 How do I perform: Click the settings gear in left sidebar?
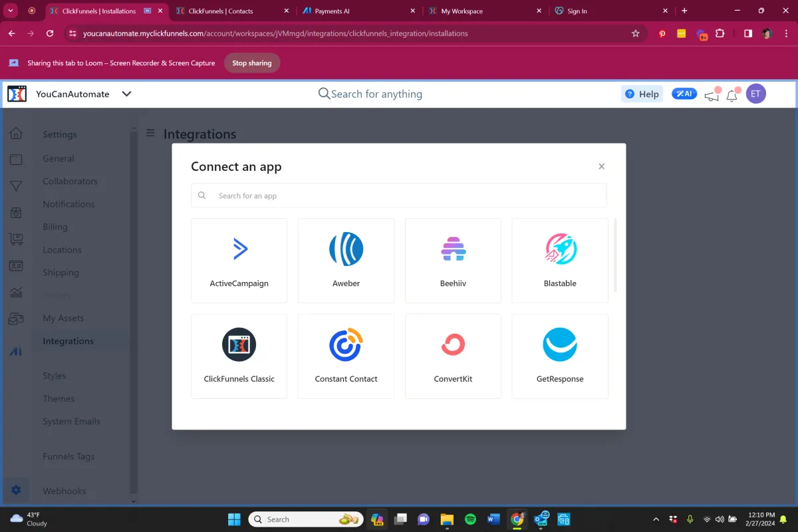click(16, 490)
